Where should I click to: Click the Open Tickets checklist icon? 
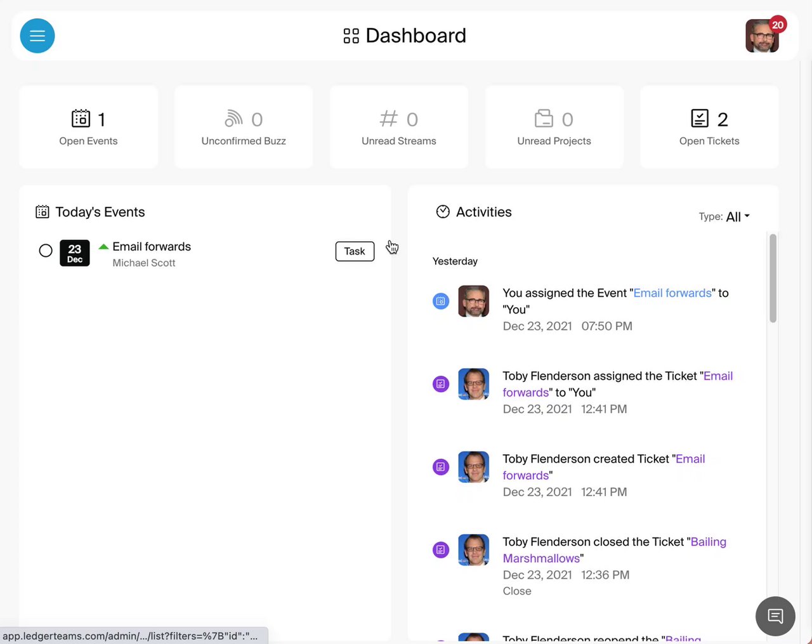[700, 119]
